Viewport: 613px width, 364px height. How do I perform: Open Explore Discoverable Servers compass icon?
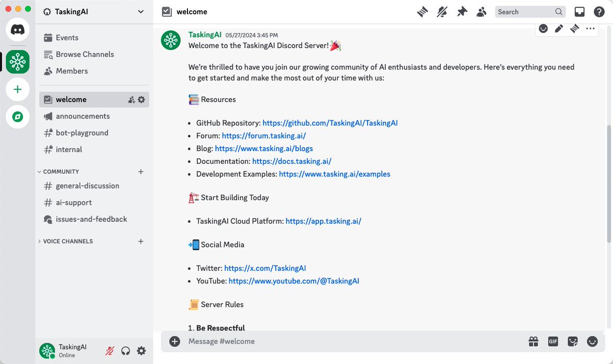17,117
